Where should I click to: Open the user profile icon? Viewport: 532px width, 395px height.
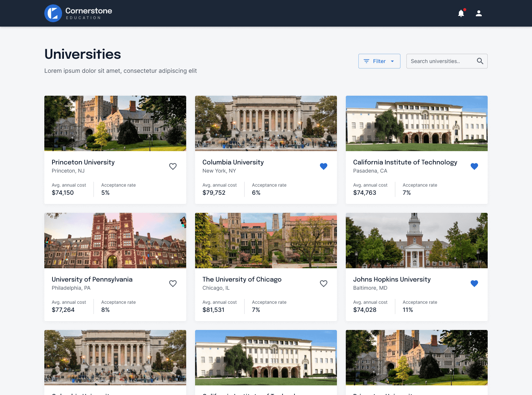(479, 14)
